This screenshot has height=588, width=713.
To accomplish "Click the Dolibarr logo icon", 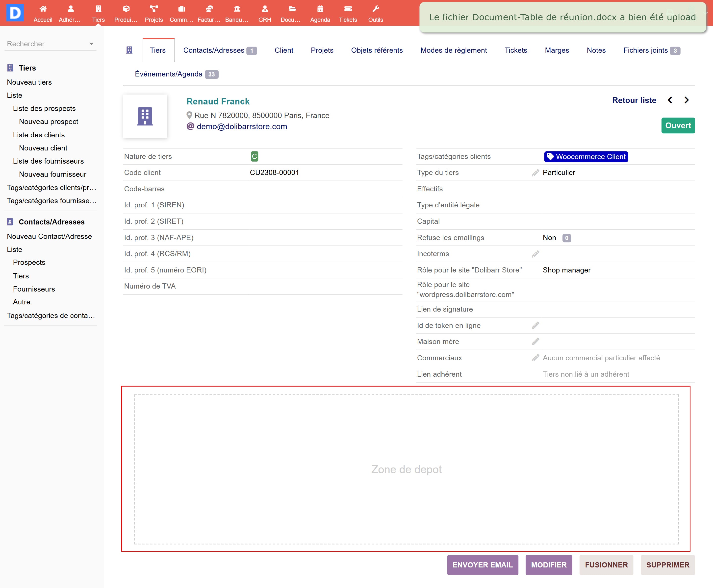I will point(15,13).
